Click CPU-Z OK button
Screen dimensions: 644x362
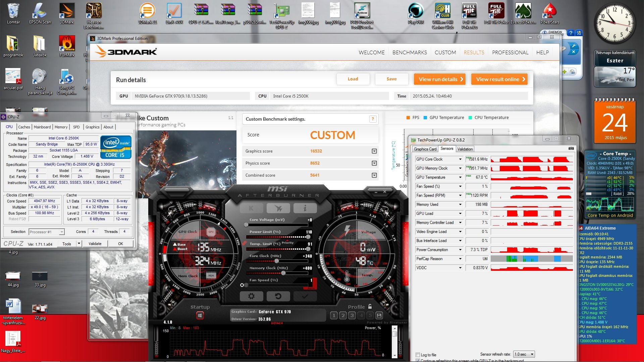(120, 244)
